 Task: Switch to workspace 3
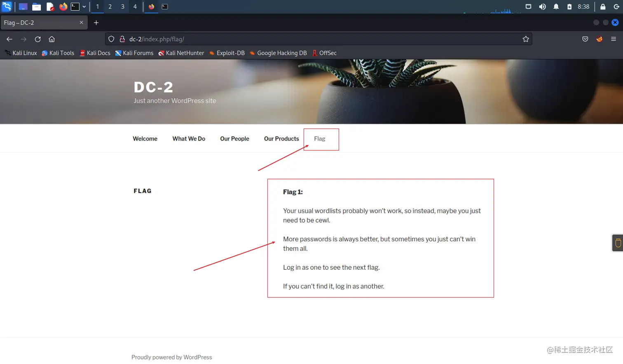123,7
